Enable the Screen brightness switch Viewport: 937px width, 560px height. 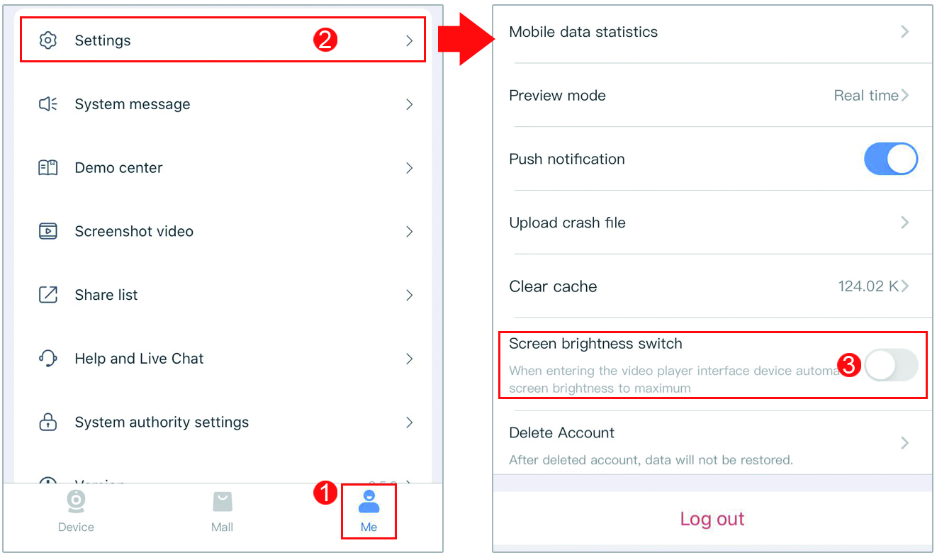tap(891, 366)
